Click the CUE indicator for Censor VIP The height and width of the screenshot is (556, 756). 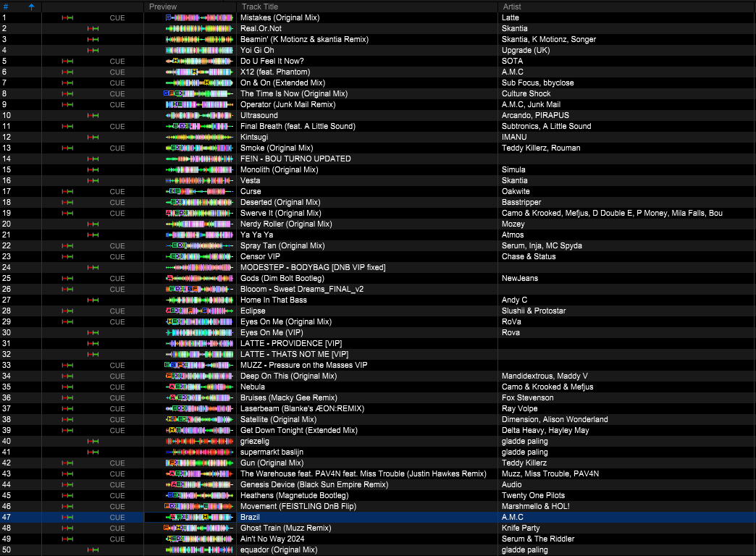coord(117,256)
